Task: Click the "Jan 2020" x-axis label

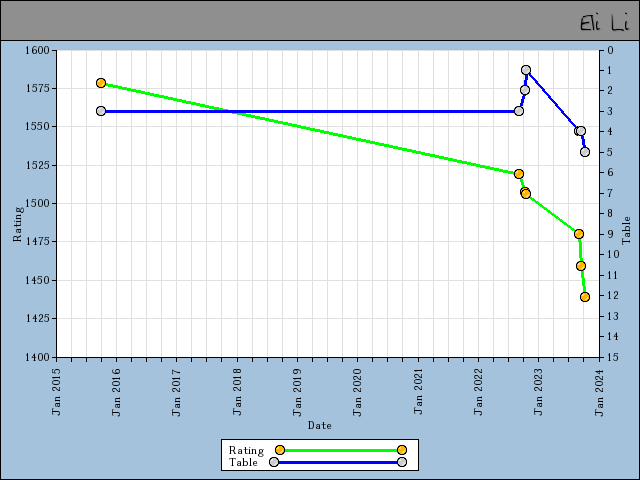Action: [x=357, y=392]
